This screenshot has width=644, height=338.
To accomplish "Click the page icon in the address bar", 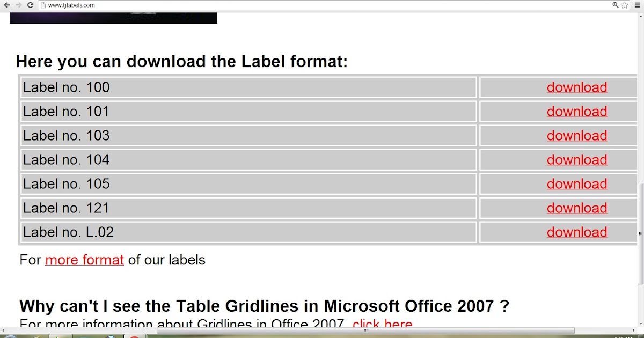I will pyautogui.click(x=45, y=5).
